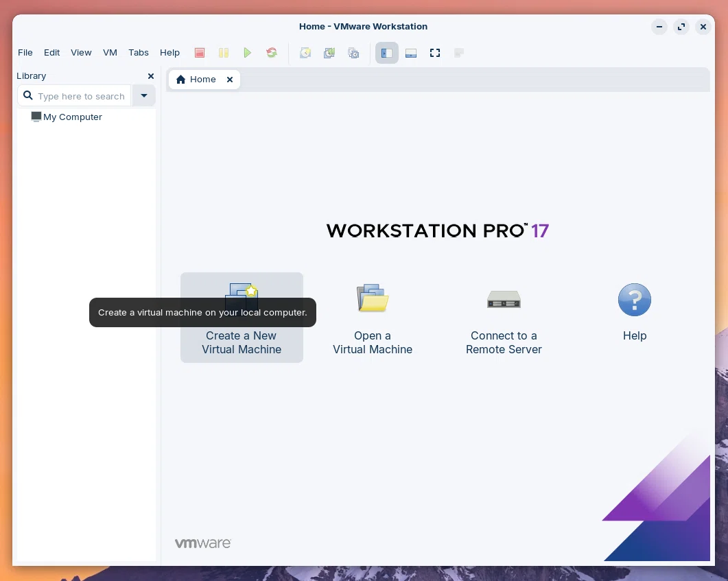Click the green power on play icon
This screenshot has height=581, width=728.
pyautogui.click(x=248, y=53)
